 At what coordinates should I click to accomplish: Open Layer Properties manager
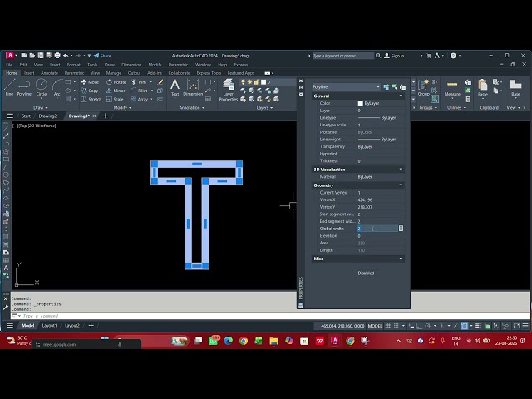228,90
